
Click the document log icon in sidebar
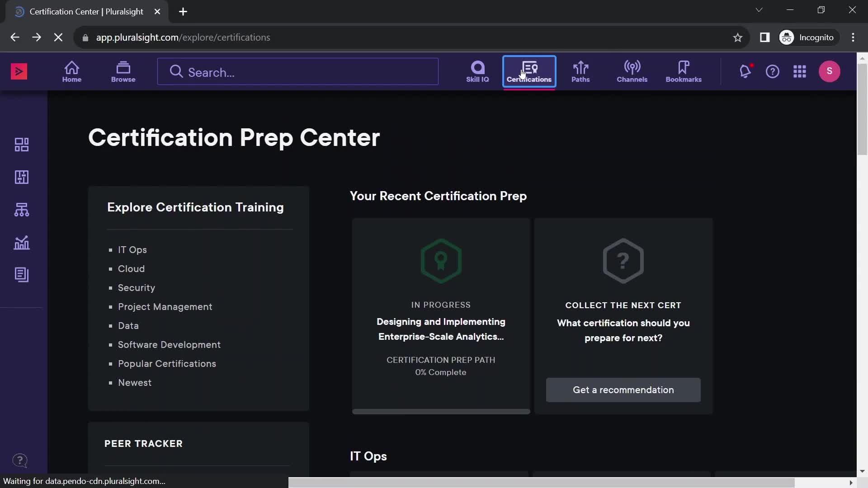pyautogui.click(x=22, y=275)
